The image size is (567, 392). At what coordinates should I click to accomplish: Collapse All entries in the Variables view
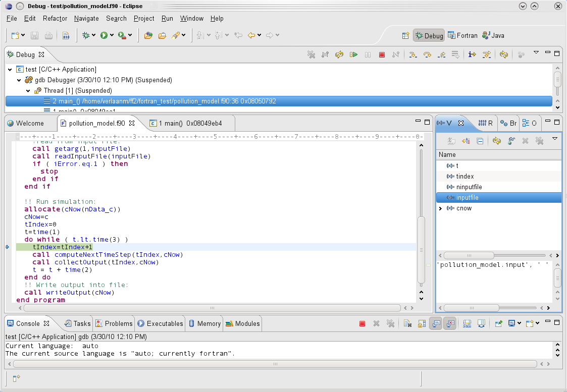click(x=480, y=141)
